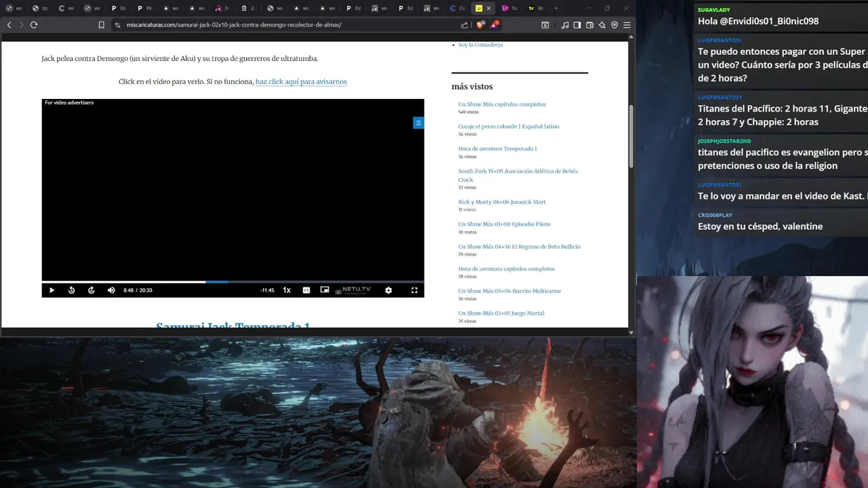Click the video progress bar
868x488 pixels.
233,281
